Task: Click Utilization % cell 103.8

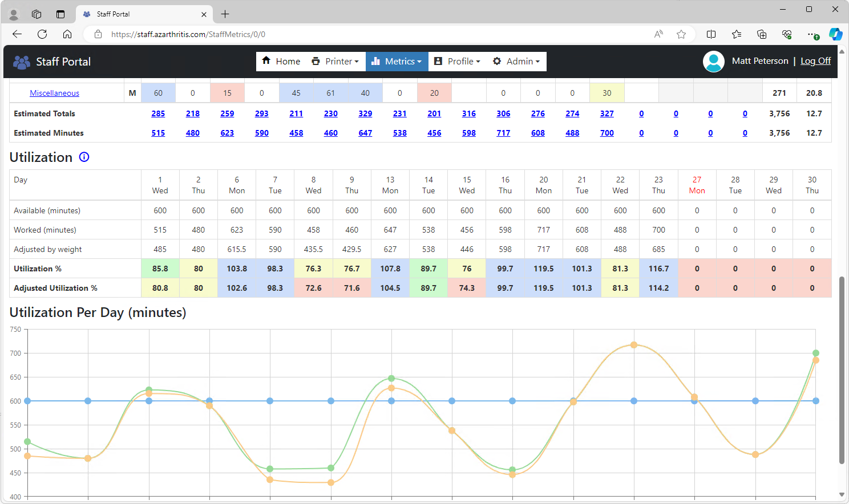Action: pyautogui.click(x=237, y=269)
